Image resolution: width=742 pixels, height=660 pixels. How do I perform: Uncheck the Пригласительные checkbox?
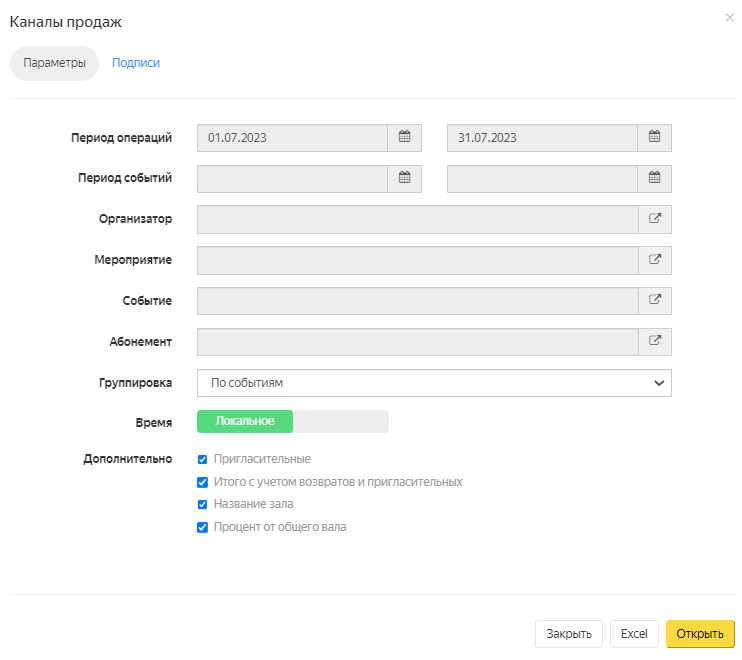202,459
